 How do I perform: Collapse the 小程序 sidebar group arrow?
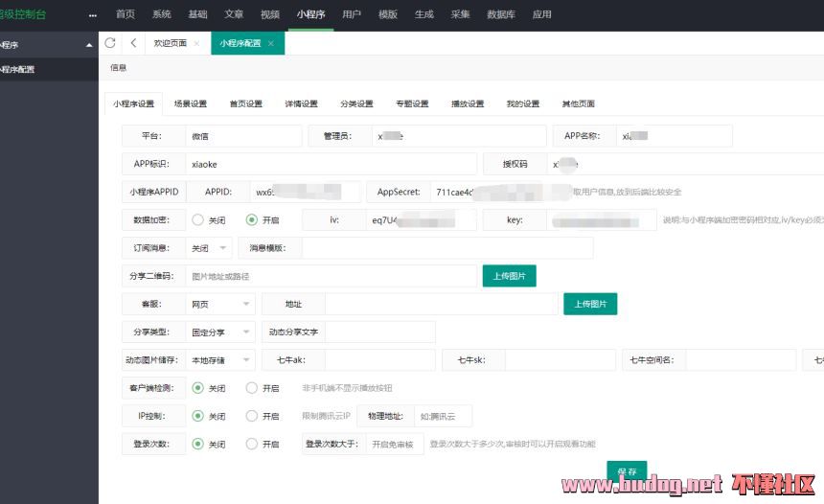click(x=89, y=45)
